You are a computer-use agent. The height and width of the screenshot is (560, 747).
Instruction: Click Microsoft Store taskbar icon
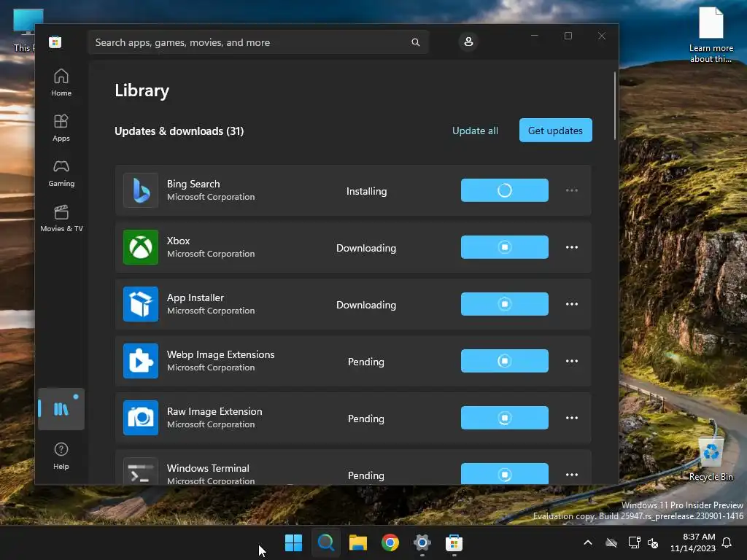coord(454,542)
